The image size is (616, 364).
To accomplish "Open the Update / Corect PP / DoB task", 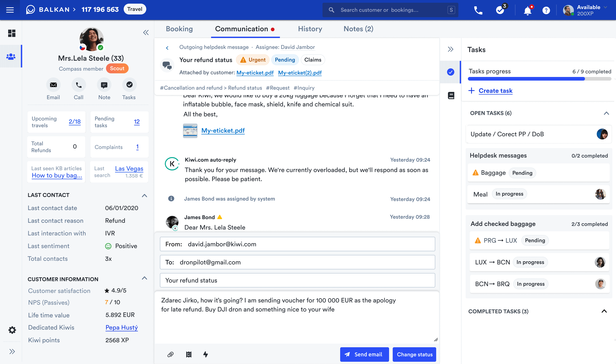I will 539,134.
